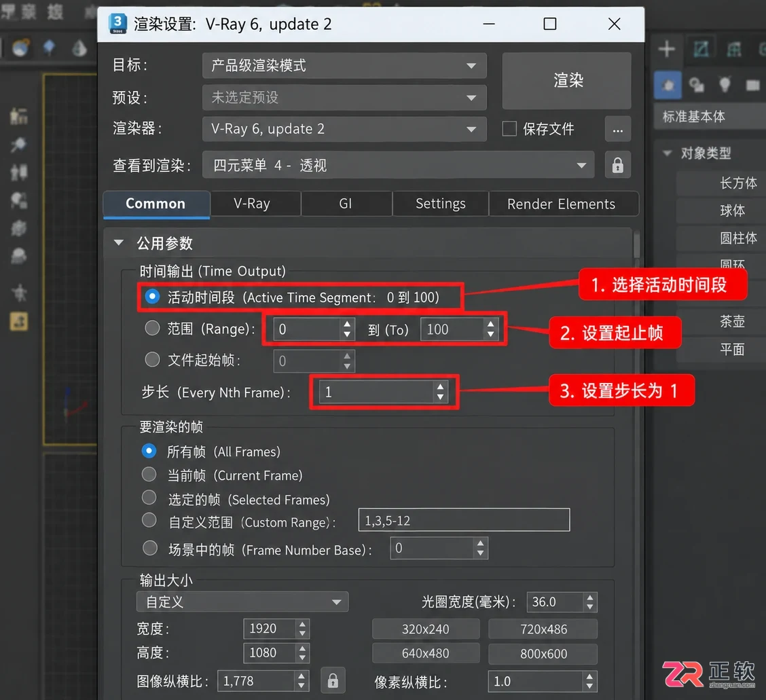Click the Every Nth Frame spinner arrows
The image size is (766, 700).
pyautogui.click(x=440, y=392)
